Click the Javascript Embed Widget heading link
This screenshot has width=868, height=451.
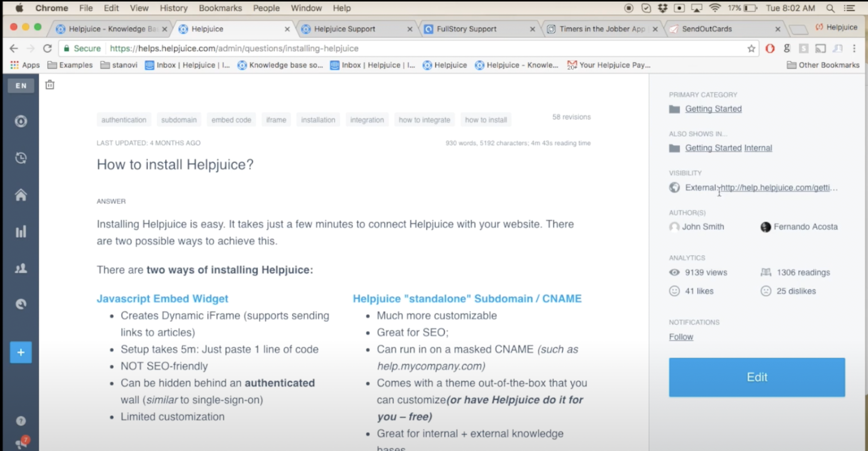tap(162, 298)
